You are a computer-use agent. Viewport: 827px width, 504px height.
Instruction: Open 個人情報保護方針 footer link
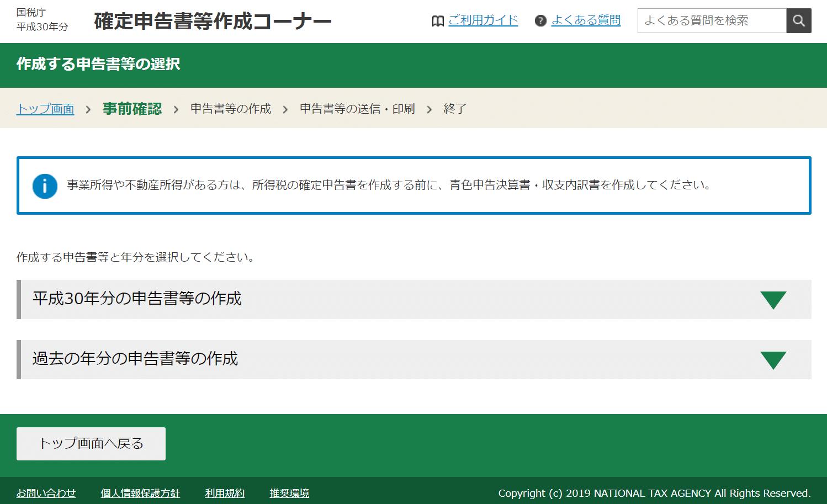coord(140,493)
